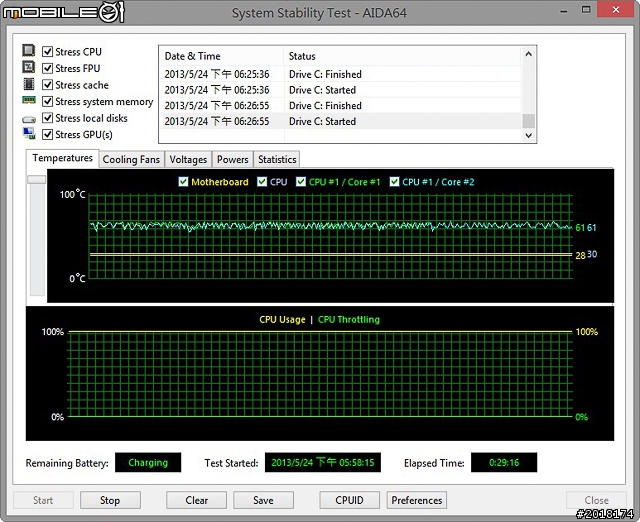Viewport: 640px width, 522px height.
Task: Uncheck the Stress CPU checkbox
Action: point(47,51)
